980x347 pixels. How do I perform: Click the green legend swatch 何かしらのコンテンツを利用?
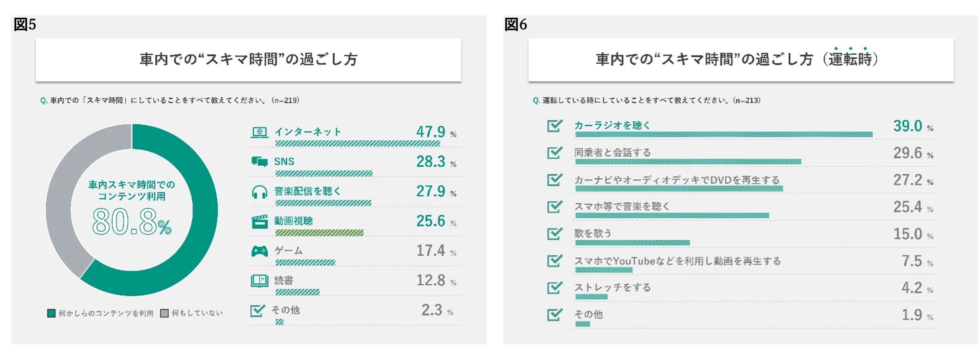point(51,313)
